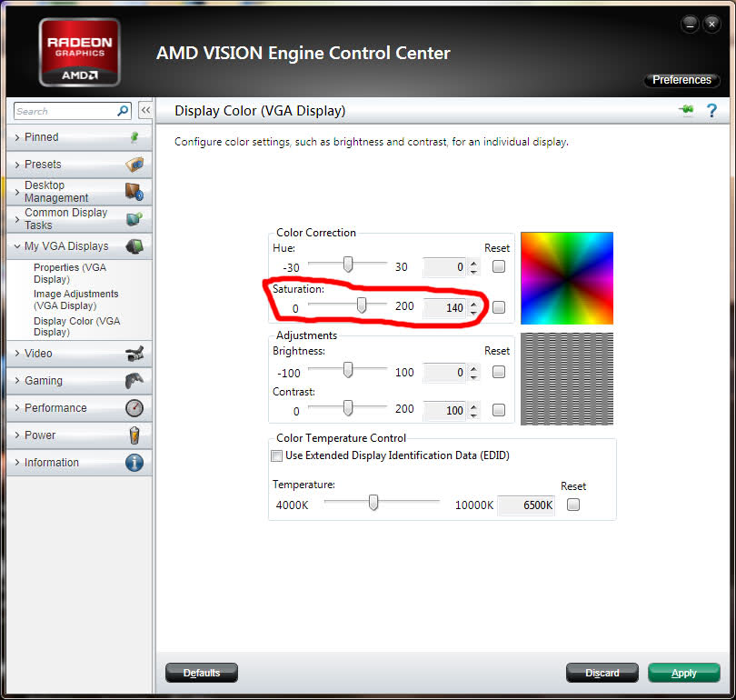Screen dimensions: 736x700
Task: Open Properties (VGA Display) page
Action: (x=70, y=274)
